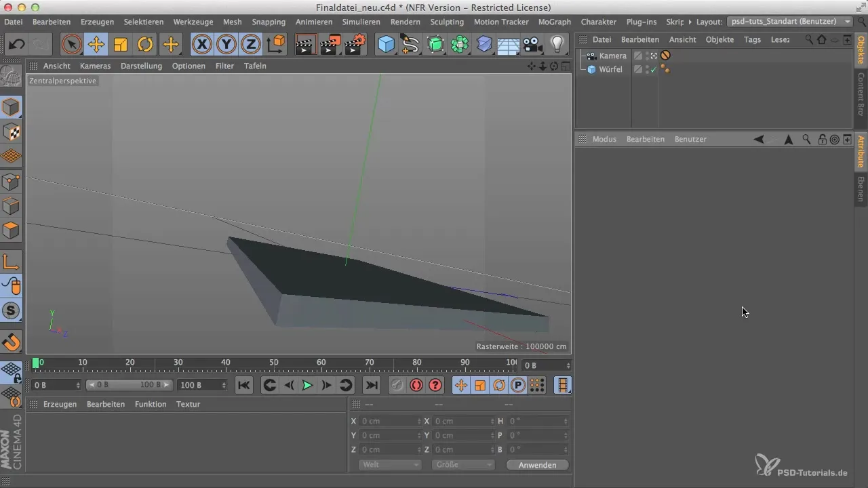Open the Subdivision Surface generator icon
Screen dimensions: 868x488
435,45
